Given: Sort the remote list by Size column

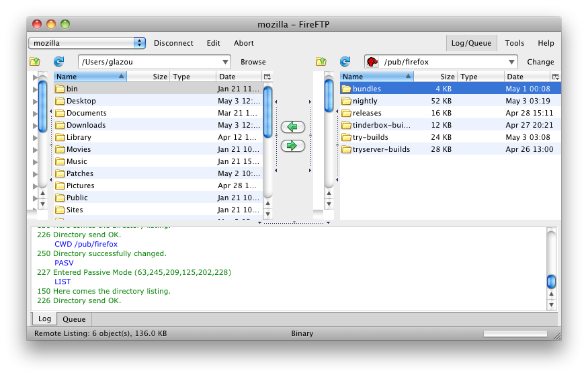Looking at the screenshot, I should (435, 77).
